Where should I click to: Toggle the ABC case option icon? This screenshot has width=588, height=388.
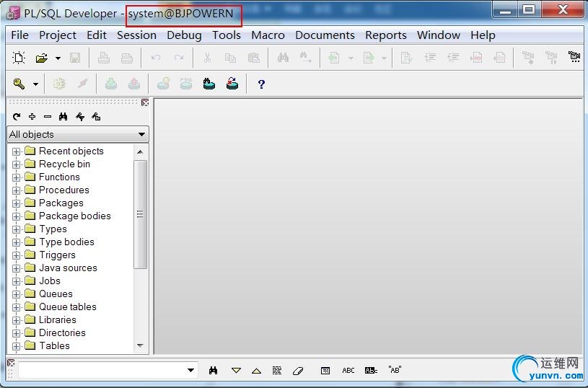pyautogui.click(x=348, y=370)
